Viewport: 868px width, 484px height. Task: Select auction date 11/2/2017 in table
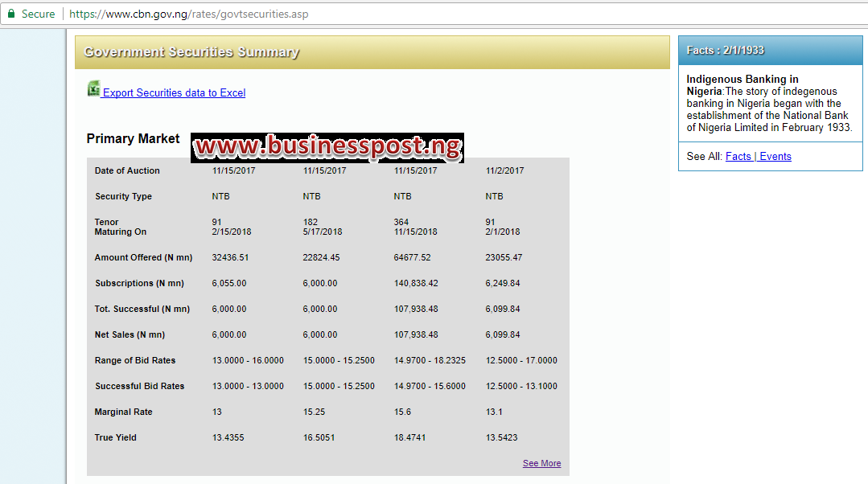(x=504, y=170)
